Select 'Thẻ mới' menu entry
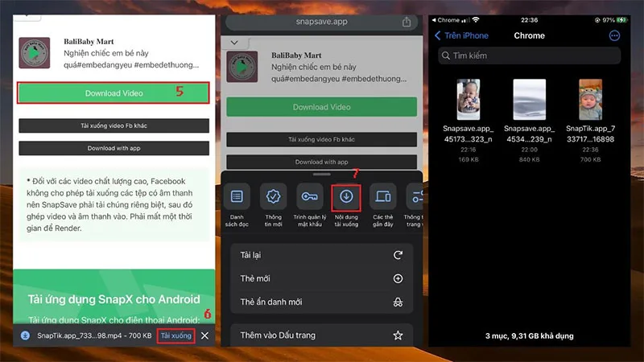Image resolution: width=644 pixels, height=362 pixels. [x=321, y=278]
